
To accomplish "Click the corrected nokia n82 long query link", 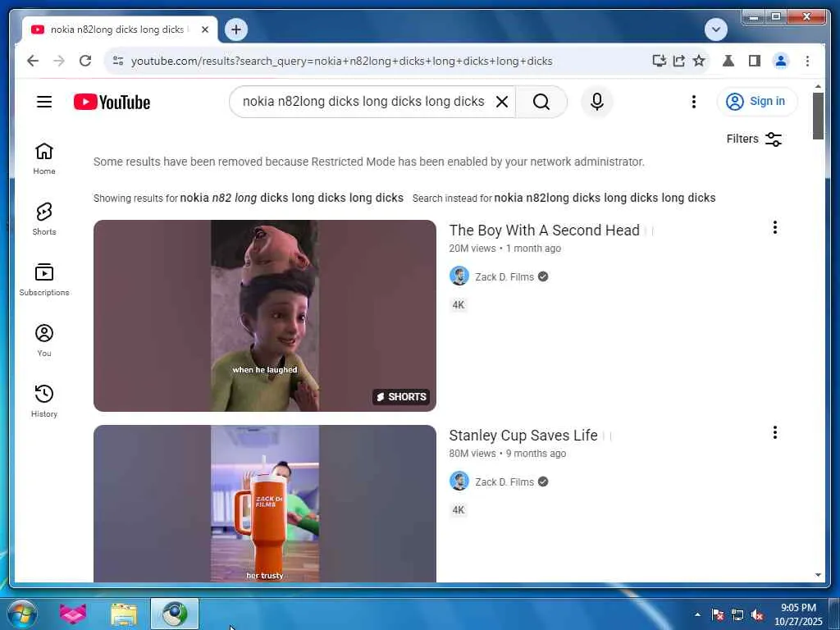I will coord(291,199).
